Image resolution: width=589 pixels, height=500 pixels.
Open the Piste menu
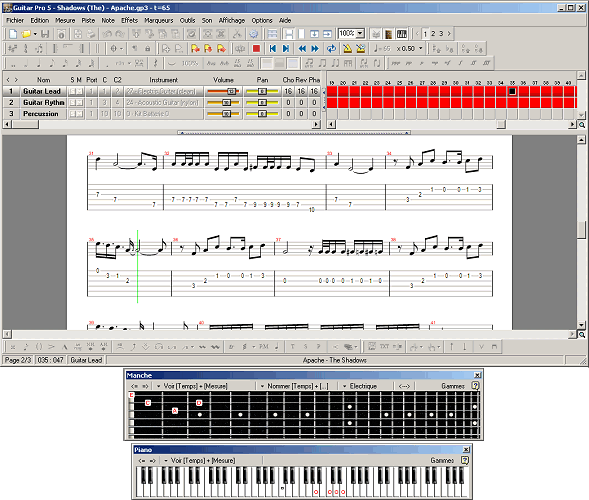(88, 20)
